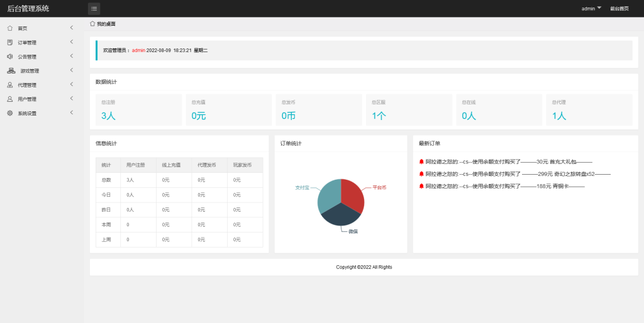Open the 用户管理 sidebar menu
The height and width of the screenshot is (323, 644).
click(42, 99)
